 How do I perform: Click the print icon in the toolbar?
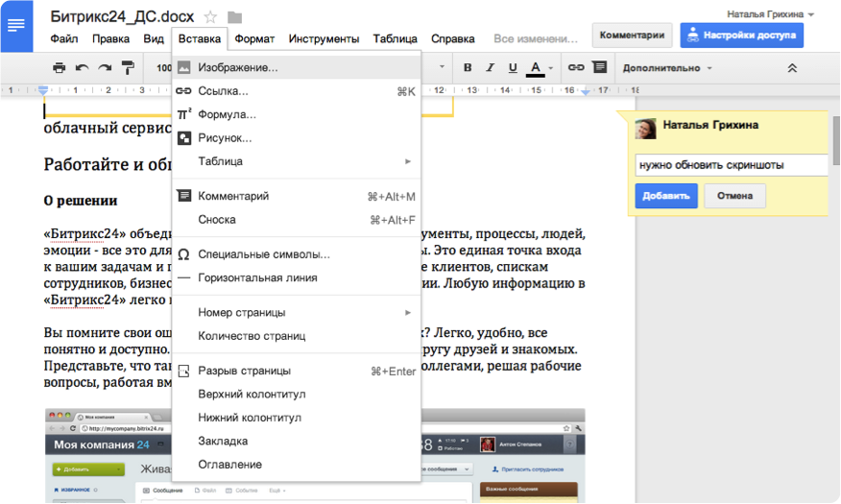pyautogui.click(x=59, y=67)
